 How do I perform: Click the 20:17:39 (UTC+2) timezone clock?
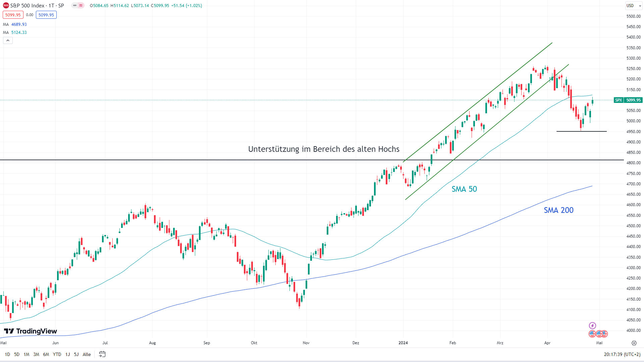(x=622, y=354)
